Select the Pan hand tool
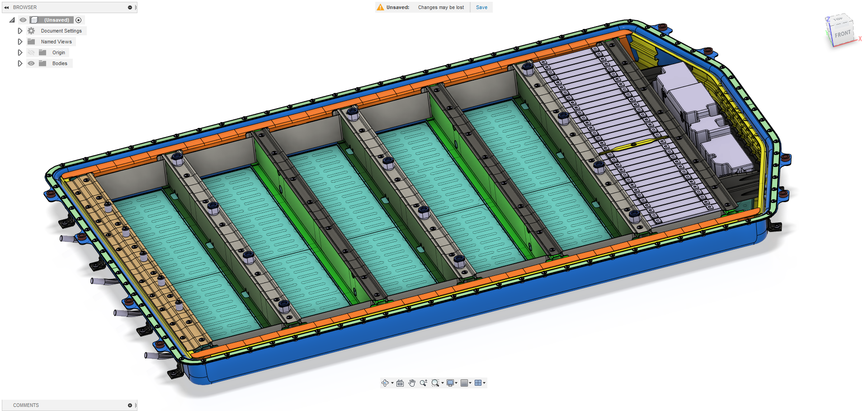 tap(412, 383)
